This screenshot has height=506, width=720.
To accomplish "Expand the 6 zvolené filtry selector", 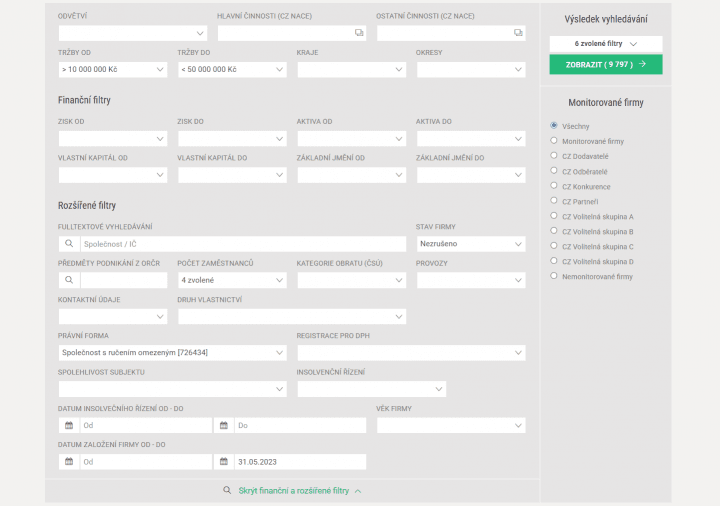I will point(606,44).
